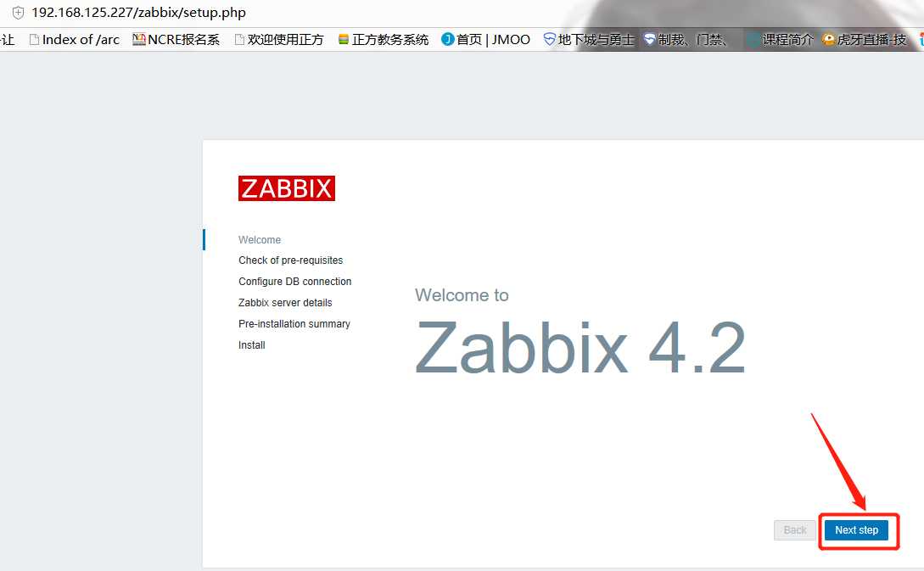Image resolution: width=924 pixels, height=571 pixels.
Task: Click the disabled Back button
Action: coord(794,529)
